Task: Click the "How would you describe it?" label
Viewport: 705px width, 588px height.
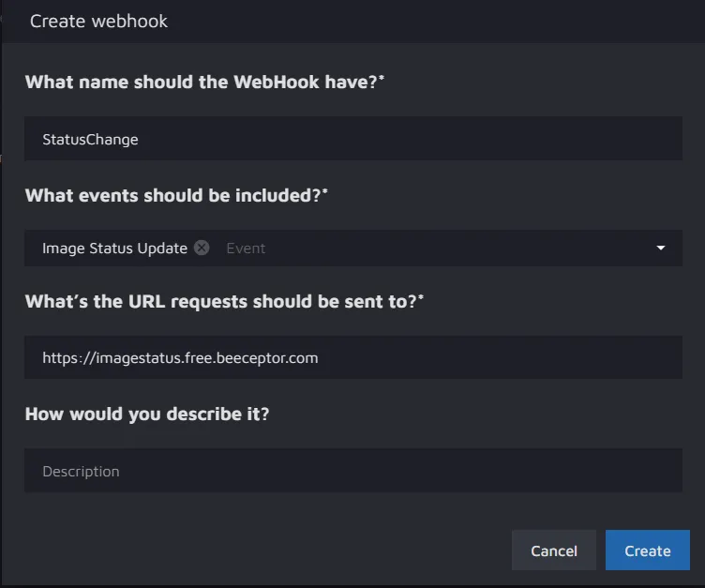Action: tap(146, 414)
